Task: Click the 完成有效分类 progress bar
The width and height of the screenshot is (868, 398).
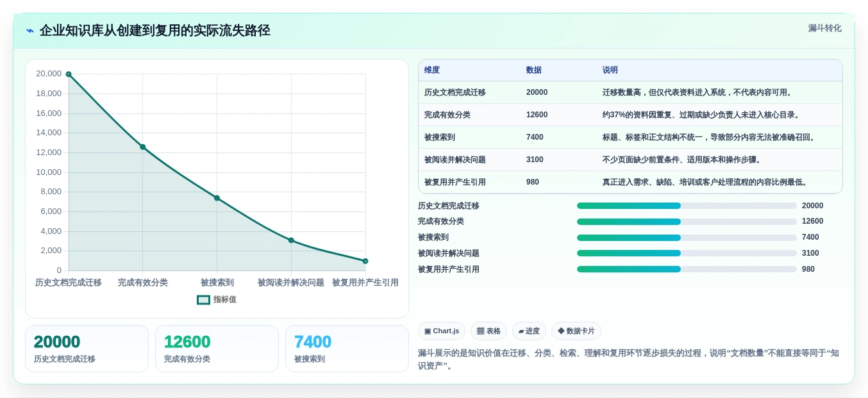Action: pyautogui.click(x=687, y=222)
